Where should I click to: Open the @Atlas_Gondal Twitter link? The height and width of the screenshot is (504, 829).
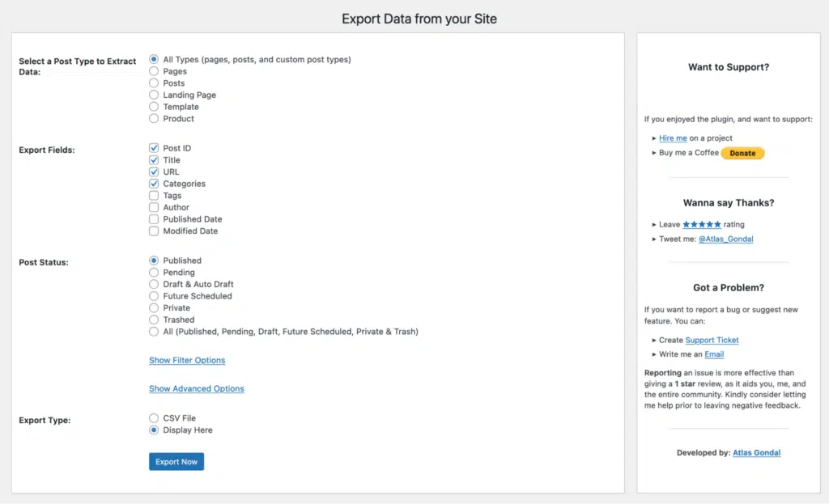726,239
